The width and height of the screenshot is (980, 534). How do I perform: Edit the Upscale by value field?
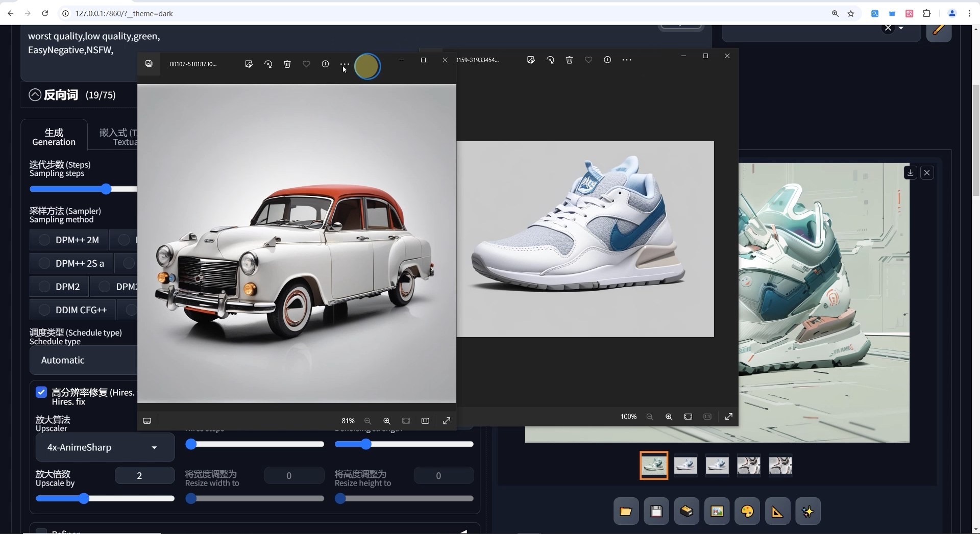[x=145, y=475]
